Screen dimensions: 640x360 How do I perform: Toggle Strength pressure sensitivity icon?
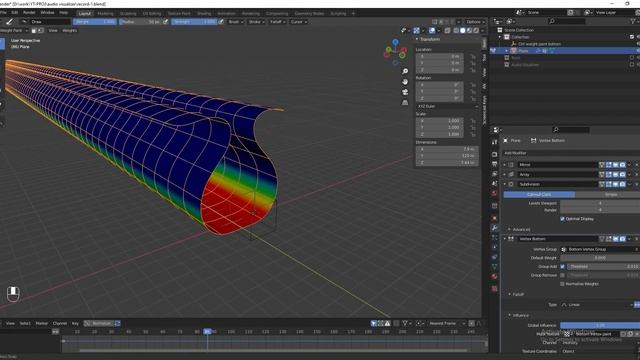tap(221, 22)
